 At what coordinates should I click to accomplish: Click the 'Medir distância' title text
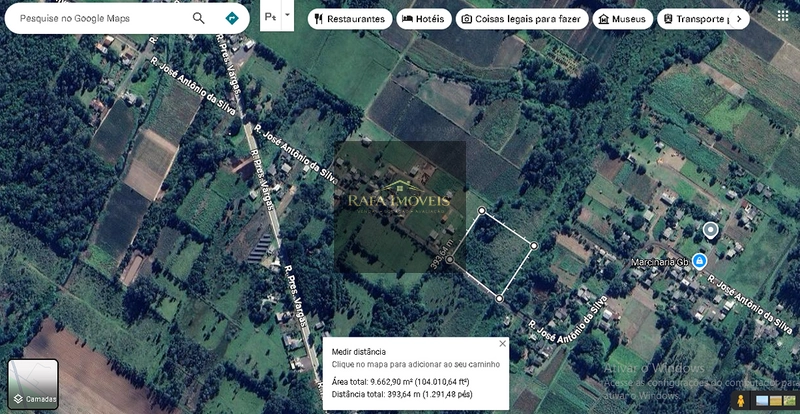point(359,352)
